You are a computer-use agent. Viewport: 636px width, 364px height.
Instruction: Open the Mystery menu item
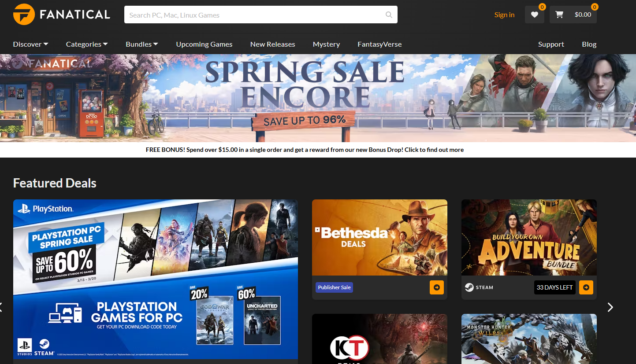(x=326, y=44)
